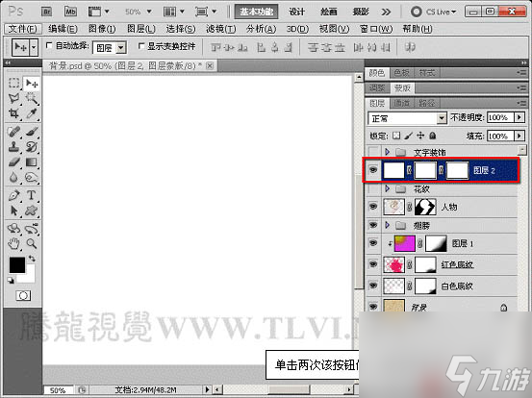Launch Mini Bridge from application bar
The image size is (532, 398).
point(70,12)
